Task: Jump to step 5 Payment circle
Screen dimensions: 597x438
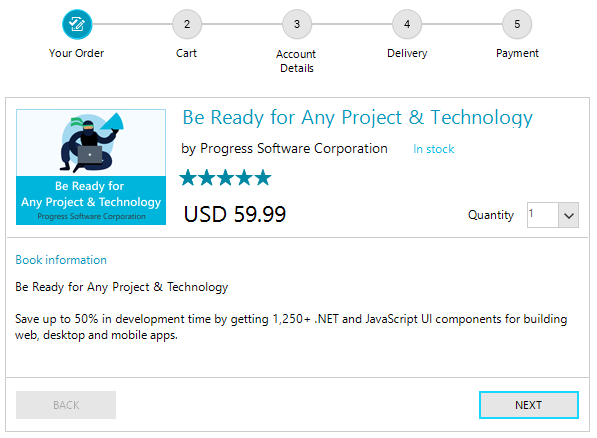Action: [517, 24]
